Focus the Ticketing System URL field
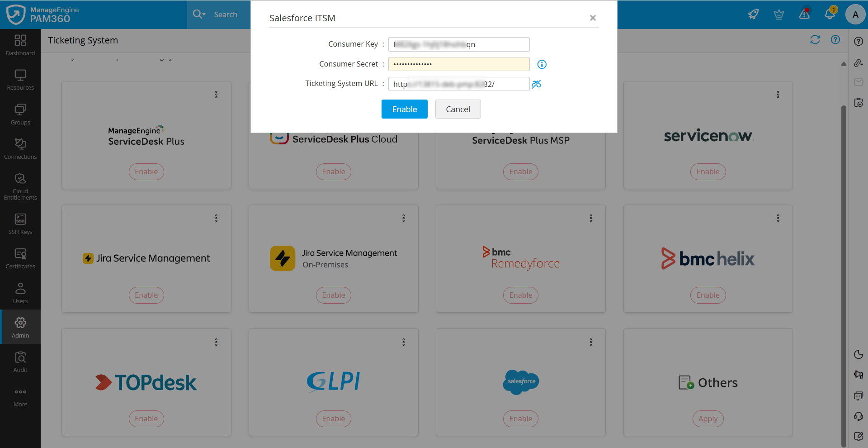 tap(459, 84)
